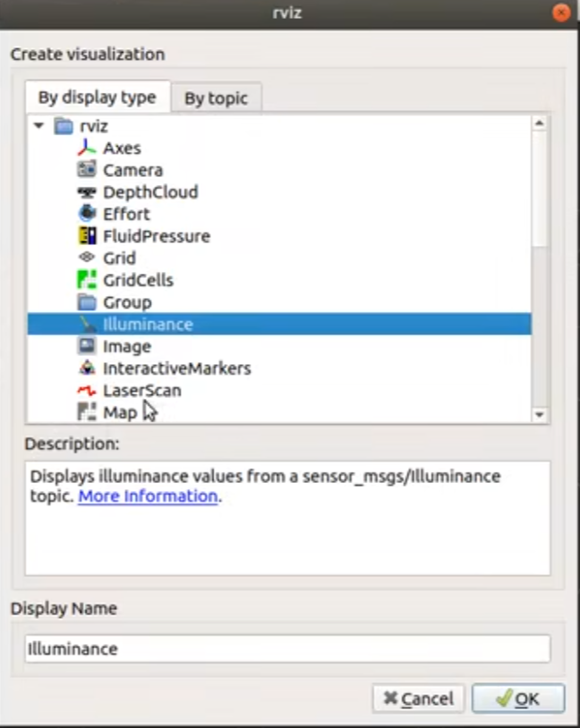580x728 pixels.
Task: Choose the Map label
Action: (120, 413)
